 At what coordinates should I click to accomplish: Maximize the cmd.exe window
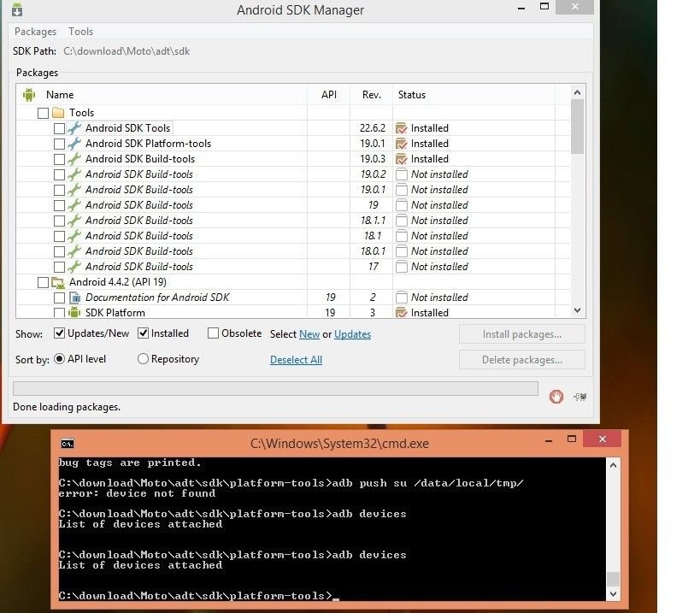pos(572,439)
